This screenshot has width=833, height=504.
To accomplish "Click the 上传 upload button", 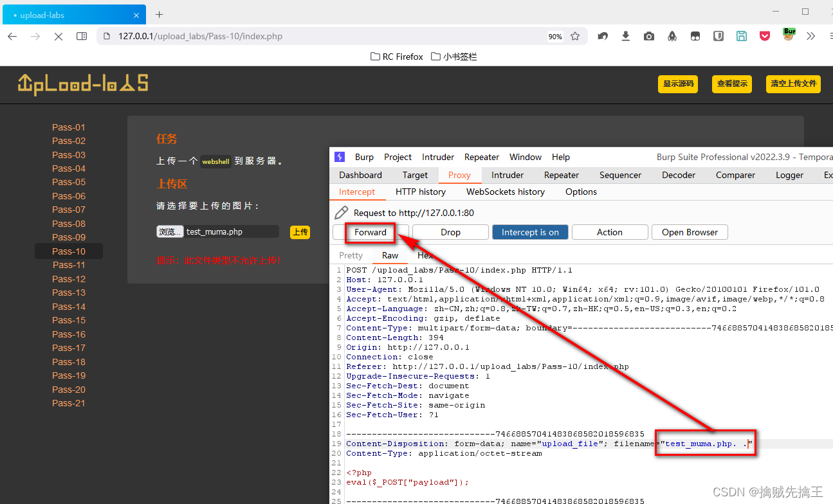I will (300, 232).
